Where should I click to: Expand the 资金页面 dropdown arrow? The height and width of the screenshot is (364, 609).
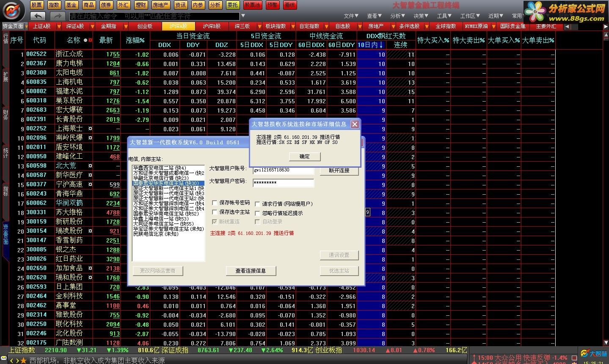pos(26,26)
